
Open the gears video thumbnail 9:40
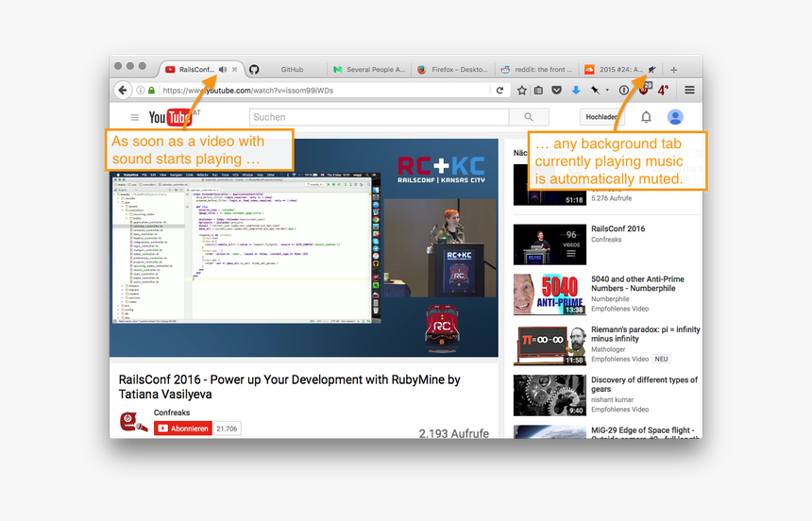(x=550, y=395)
